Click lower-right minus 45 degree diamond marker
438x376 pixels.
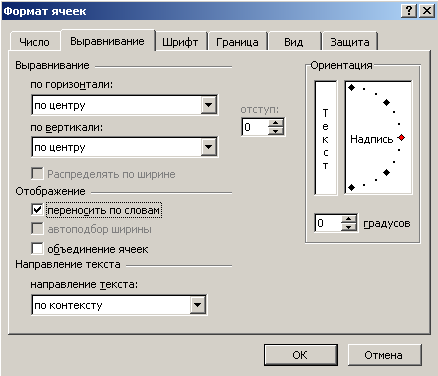point(387,172)
